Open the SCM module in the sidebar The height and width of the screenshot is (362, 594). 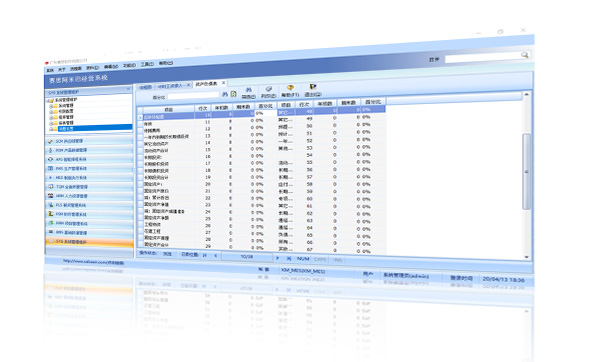[x=89, y=141]
